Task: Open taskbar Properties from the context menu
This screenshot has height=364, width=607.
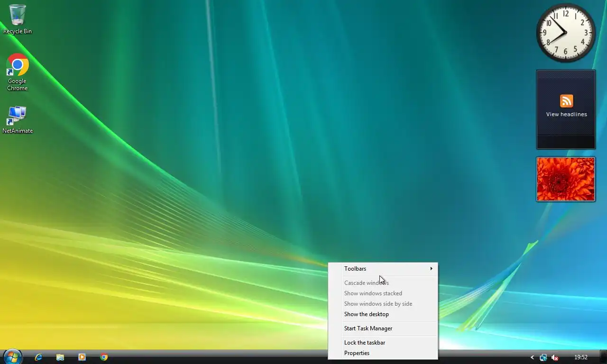Action: (383, 353)
